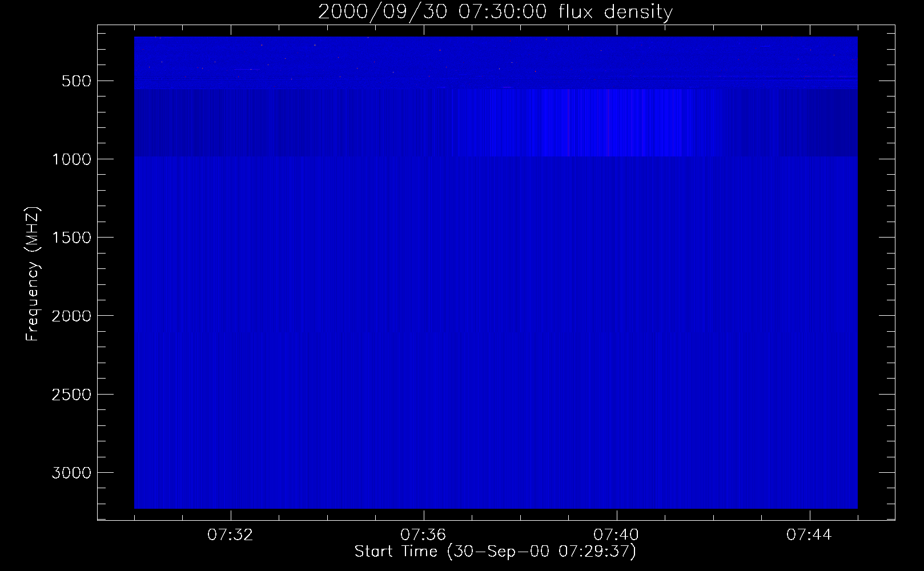Click the 'Start Time (30-Sep-00 07:29:37)' label
The image size is (924, 571).
coord(495,552)
